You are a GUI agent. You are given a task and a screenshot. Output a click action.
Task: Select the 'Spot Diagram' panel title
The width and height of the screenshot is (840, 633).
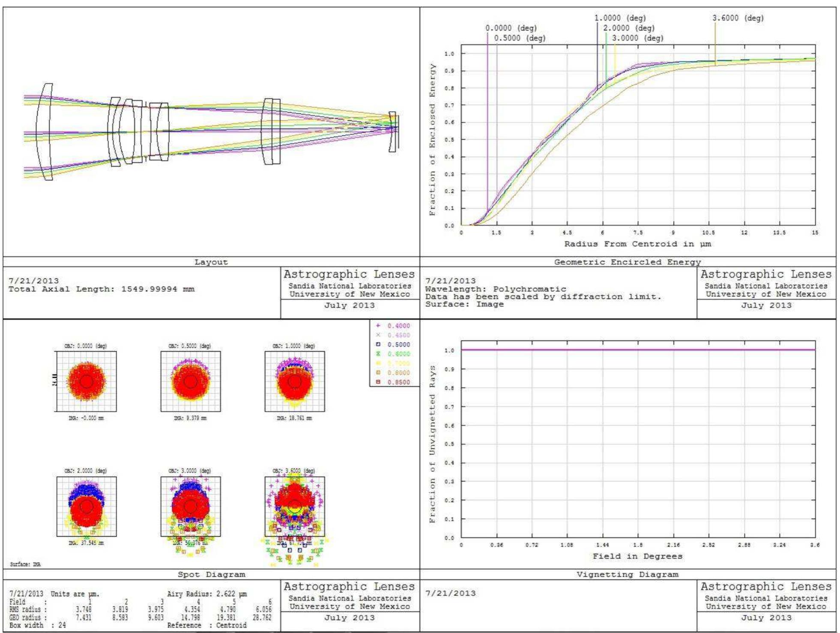pyautogui.click(x=212, y=575)
